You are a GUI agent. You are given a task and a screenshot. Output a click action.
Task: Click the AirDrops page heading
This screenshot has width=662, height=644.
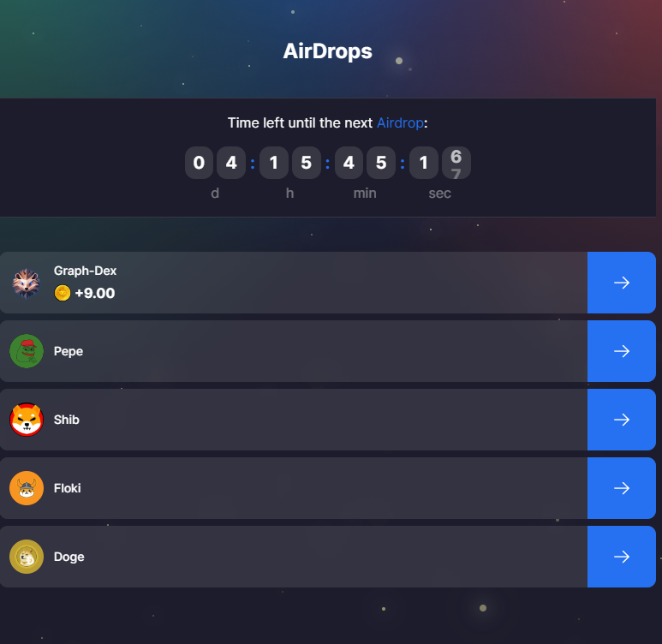[x=328, y=51]
